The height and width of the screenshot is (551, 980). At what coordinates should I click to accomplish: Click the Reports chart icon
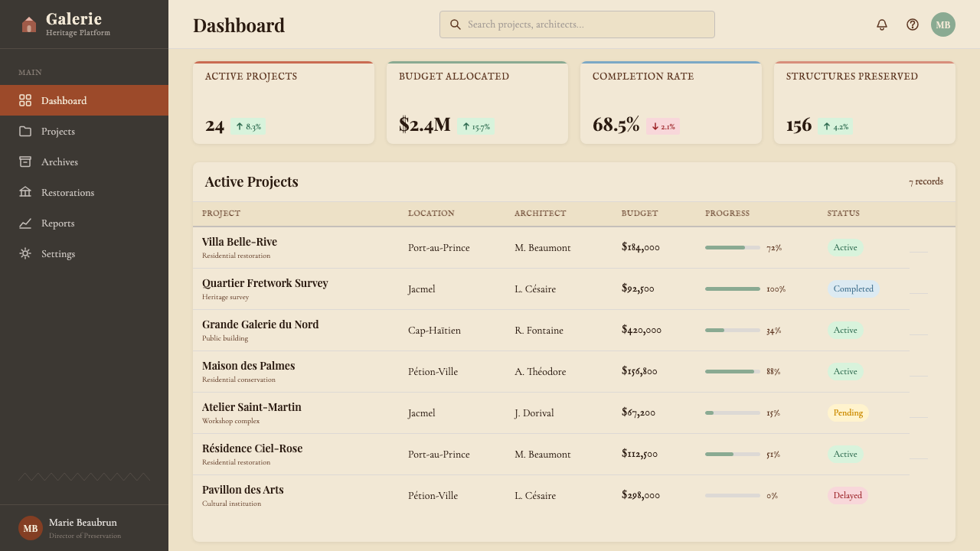pos(25,223)
